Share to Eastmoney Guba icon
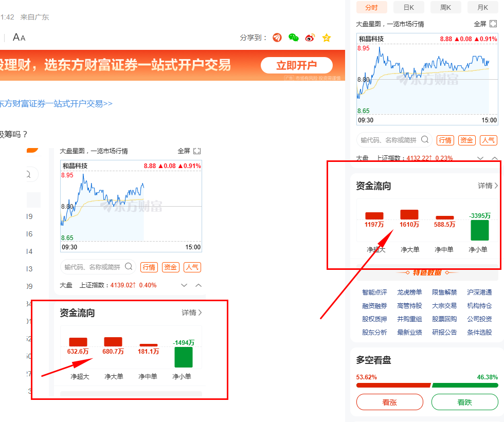 point(277,38)
